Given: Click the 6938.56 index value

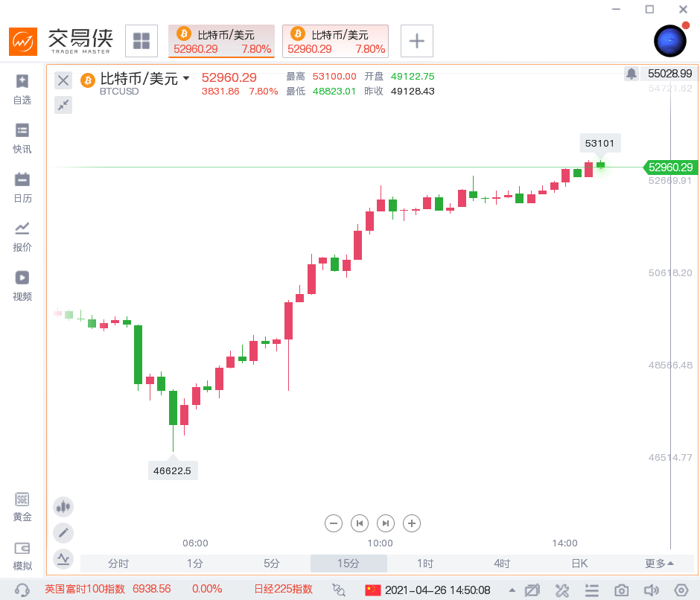Looking at the screenshot, I should click(152, 589).
